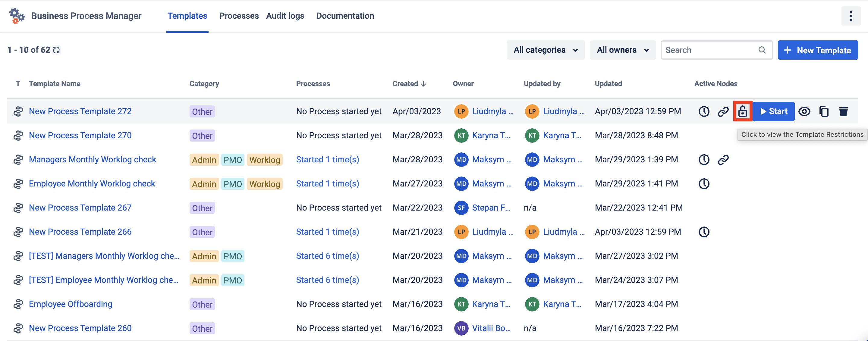The image size is (868, 341).
Task: Open the Audit logs tab
Action: (x=285, y=16)
